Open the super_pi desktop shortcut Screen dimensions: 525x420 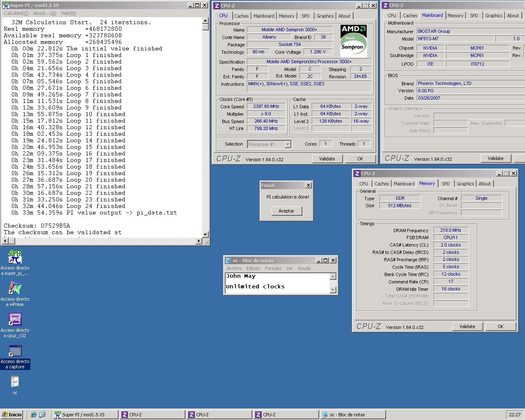pyautogui.click(x=15, y=262)
